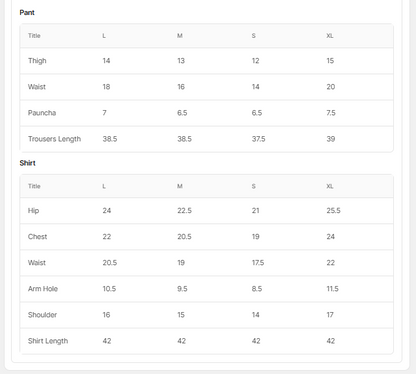Select M column header in Pant table
The image size is (416, 374).
(x=180, y=36)
